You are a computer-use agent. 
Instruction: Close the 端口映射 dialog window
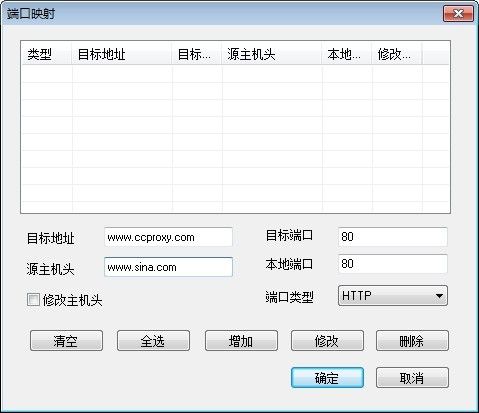tap(458, 14)
